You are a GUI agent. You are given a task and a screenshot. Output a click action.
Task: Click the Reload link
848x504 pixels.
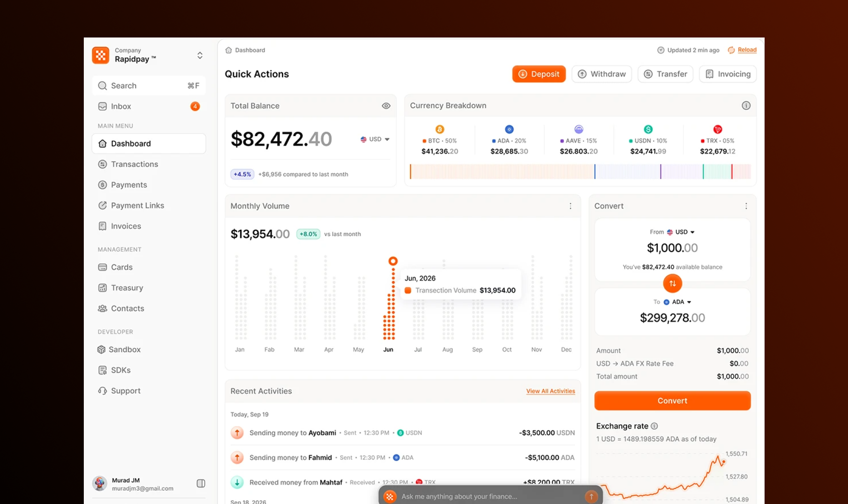pos(747,50)
